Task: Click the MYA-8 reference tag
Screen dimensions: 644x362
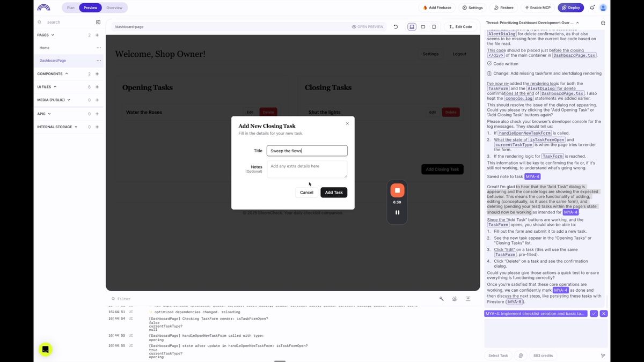Action: click(514, 301)
